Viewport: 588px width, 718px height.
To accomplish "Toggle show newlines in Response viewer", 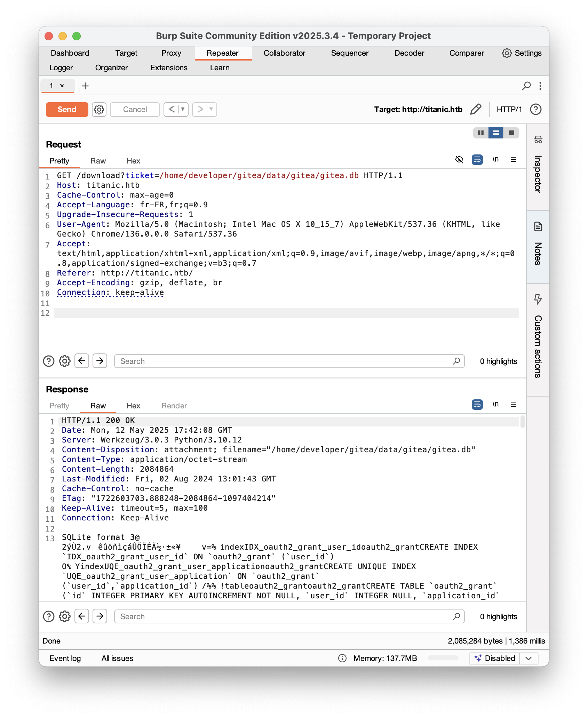I will tap(495, 405).
